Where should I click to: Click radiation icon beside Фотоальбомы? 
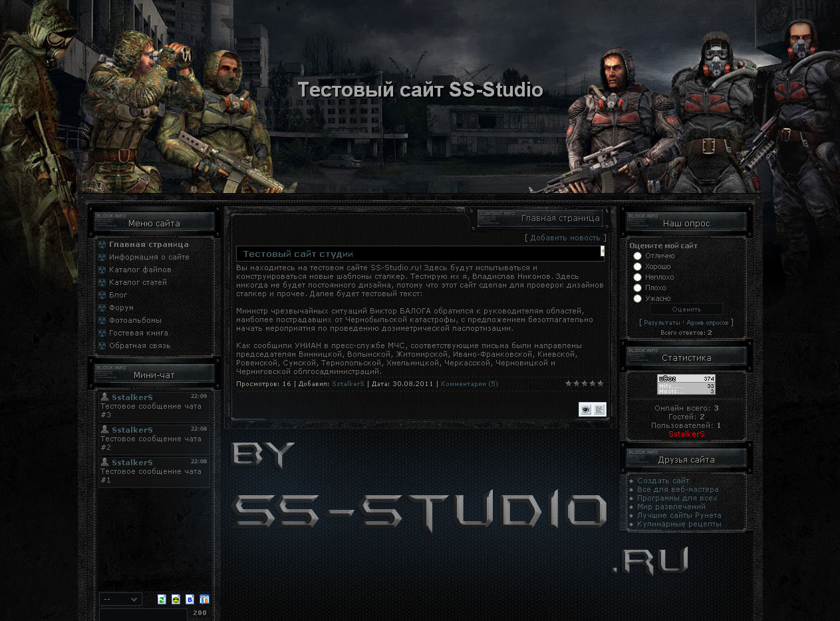pyautogui.click(x=102, y=320)
